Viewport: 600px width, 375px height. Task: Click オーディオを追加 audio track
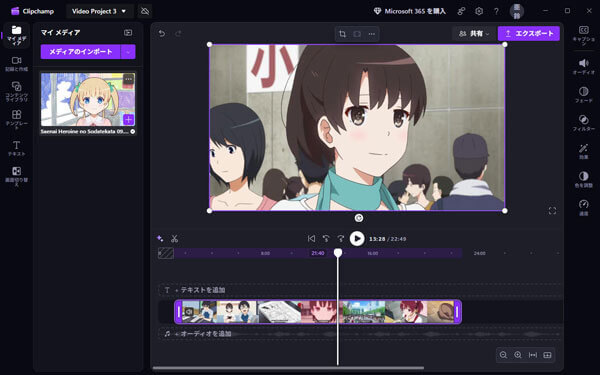tap(360, 334)
